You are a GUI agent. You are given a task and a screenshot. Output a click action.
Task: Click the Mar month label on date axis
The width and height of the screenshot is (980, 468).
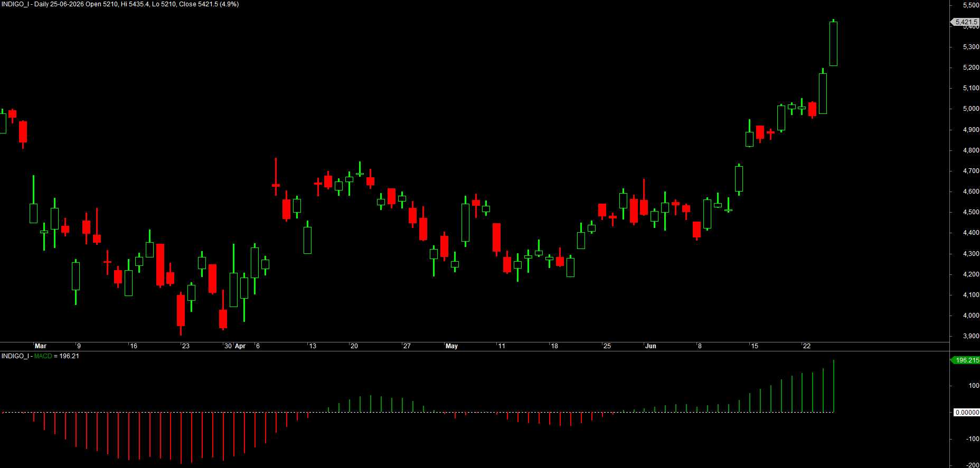coord(41,346)
